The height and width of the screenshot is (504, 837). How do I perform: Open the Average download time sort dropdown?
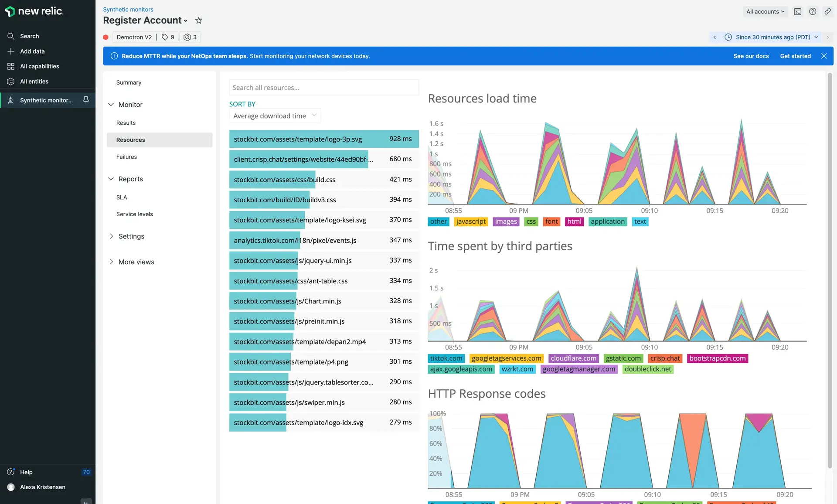coord(275,116)
